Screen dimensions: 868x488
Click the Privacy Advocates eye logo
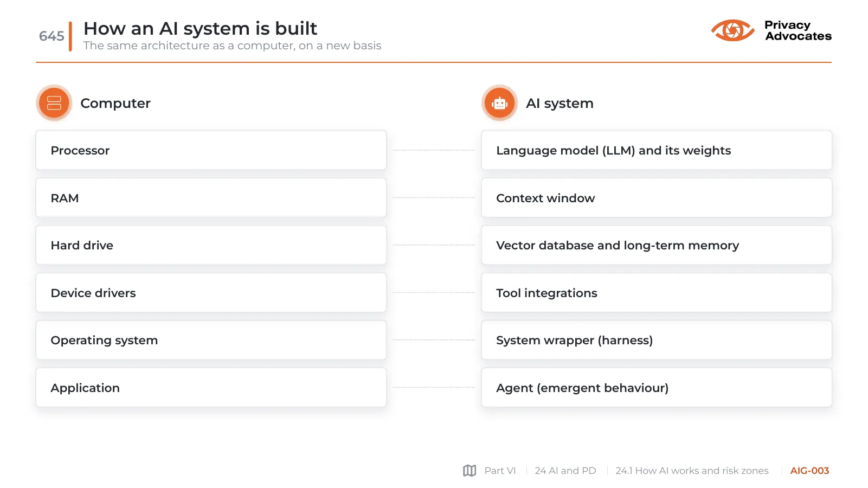[732, 30]
